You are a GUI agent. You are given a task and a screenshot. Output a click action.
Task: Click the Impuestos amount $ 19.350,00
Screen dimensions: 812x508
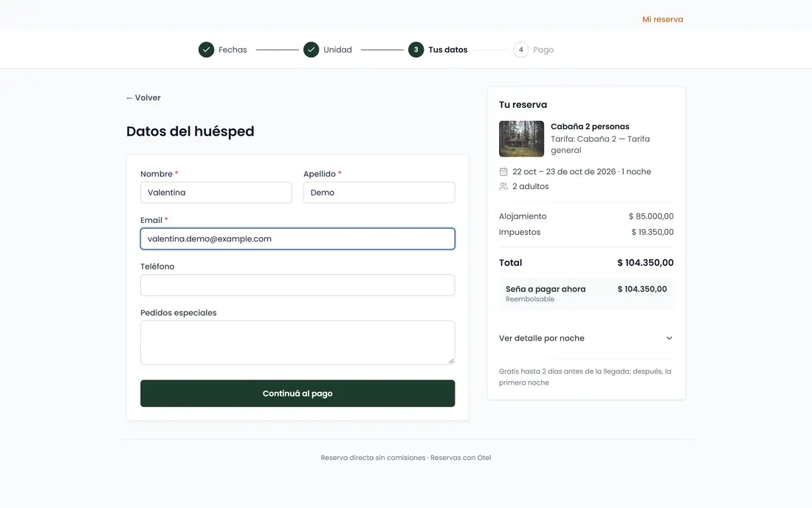(653, 232)
